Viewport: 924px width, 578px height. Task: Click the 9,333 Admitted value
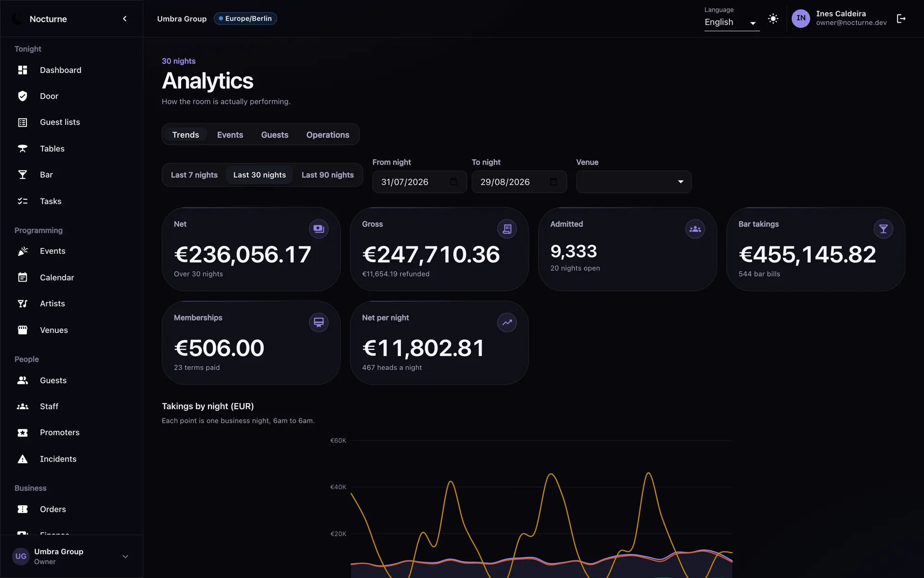pyautogui.click(x=574, y=251)
